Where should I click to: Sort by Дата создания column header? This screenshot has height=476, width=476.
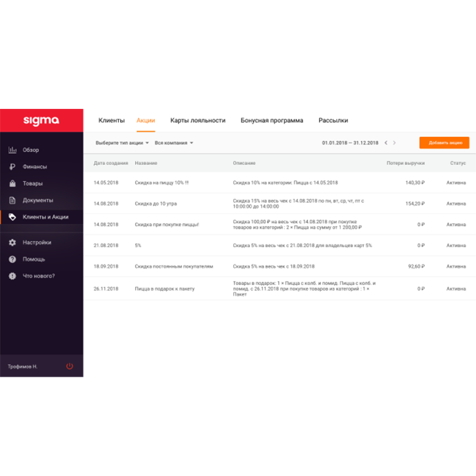tap(111, 163)
